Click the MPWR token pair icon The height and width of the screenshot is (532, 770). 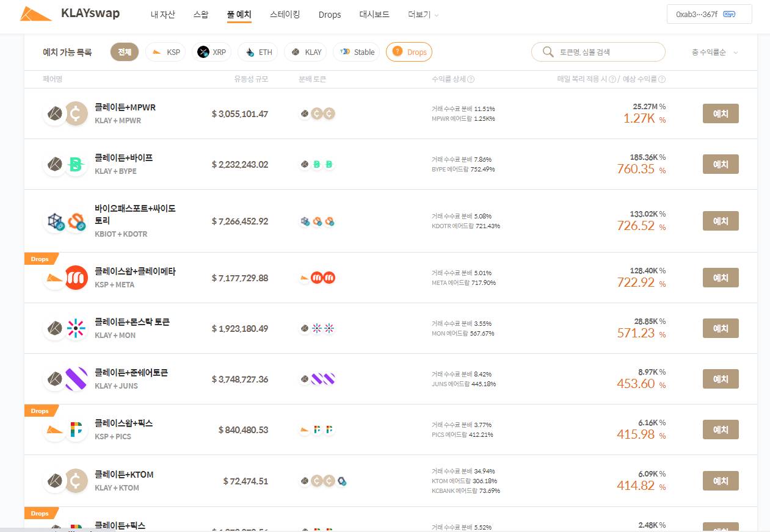tap(76, 113)
